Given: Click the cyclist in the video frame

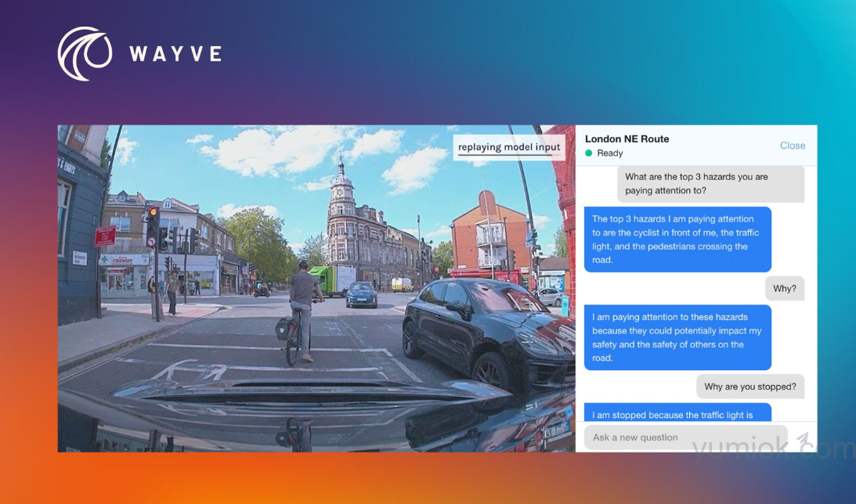Looking at the screenshot, I should (302, 309).
